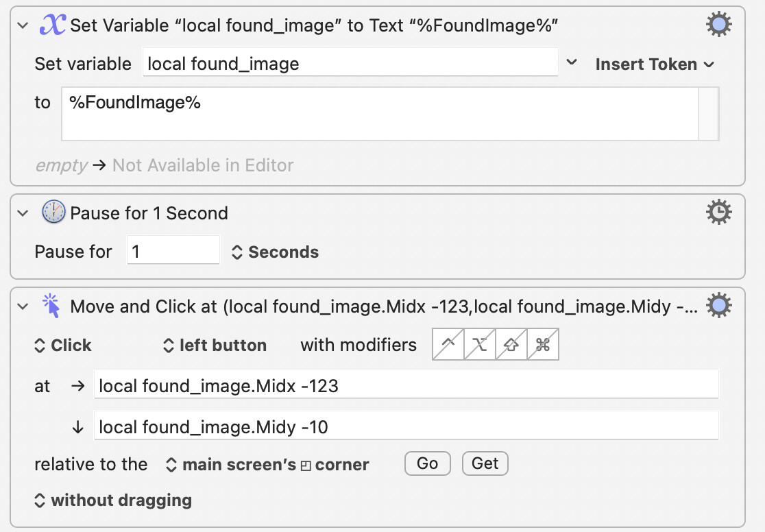The image size is (765, 532).
Task: Change the Seconds unit popup
Action: click(275, 252)
